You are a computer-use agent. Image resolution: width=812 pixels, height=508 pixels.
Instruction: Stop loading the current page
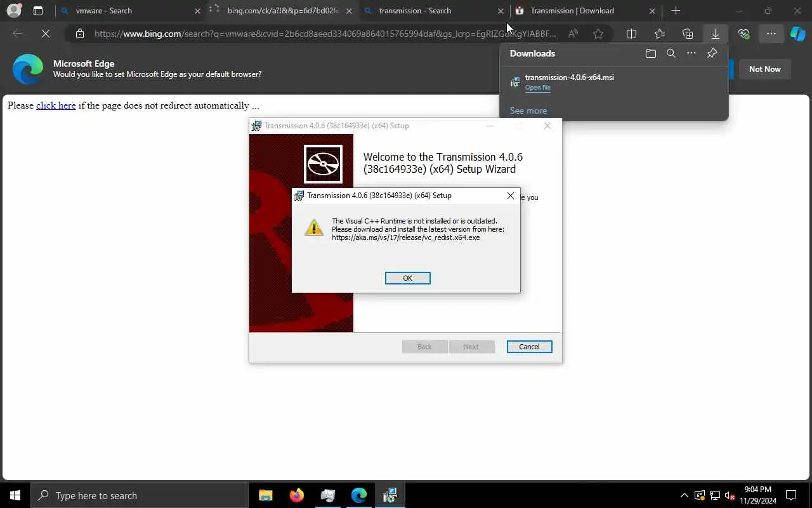(x=45, y=34)
